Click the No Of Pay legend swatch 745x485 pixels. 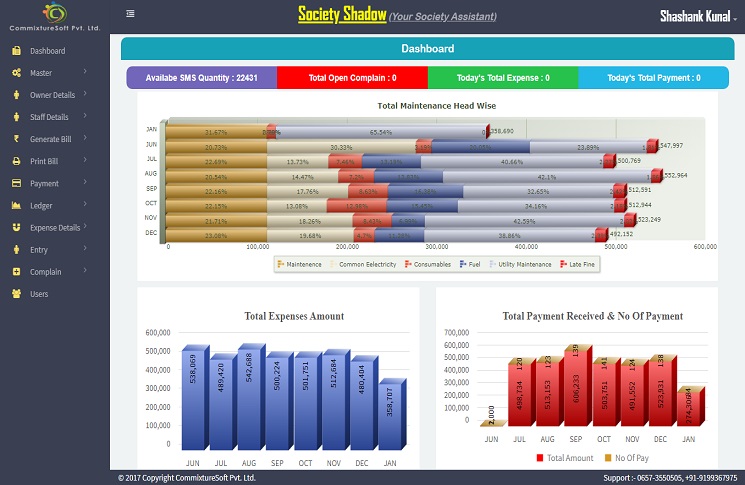608,458
